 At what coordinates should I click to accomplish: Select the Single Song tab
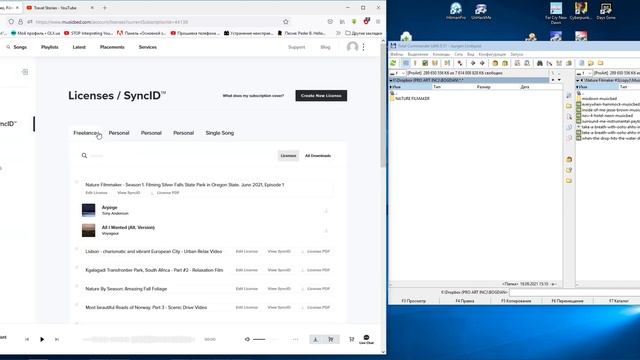[x=220, y=133]
